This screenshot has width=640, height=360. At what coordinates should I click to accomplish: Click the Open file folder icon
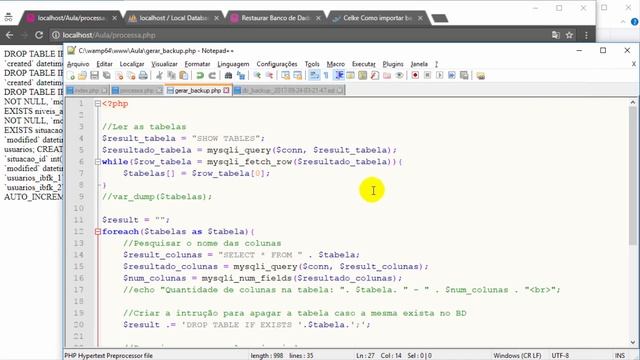(82, 76)
